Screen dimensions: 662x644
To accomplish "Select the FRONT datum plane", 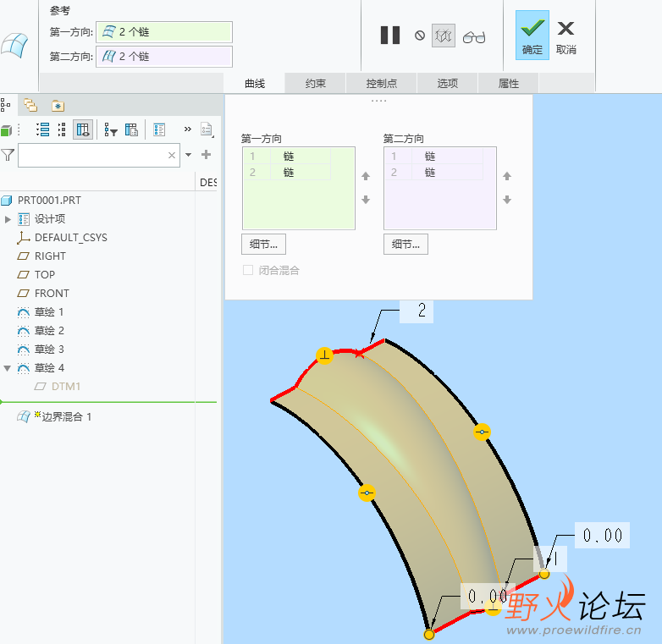I will 52,294.
